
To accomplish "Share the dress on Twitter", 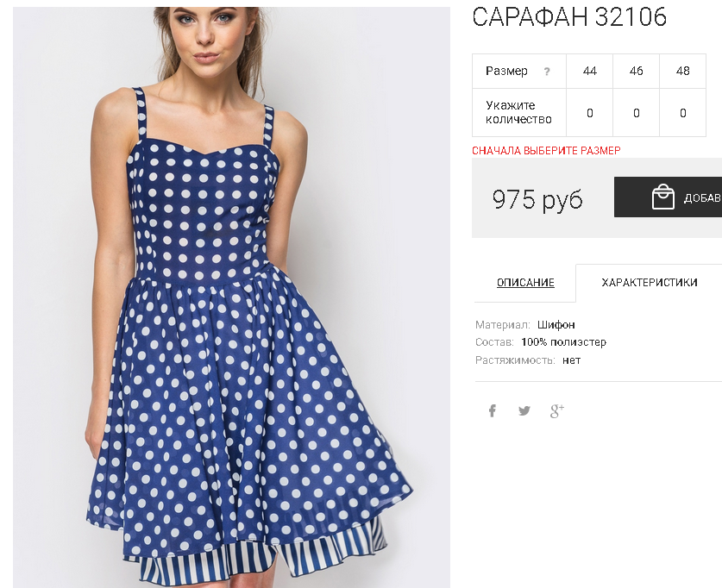I will click(x=524, y=410).
